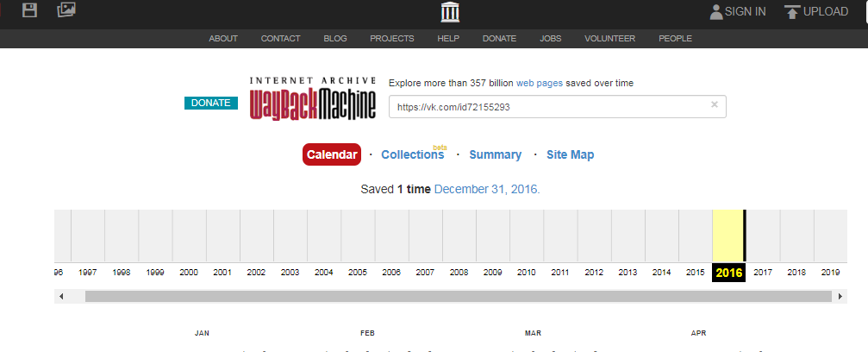Click the horizontal timeline scrollbar thumb
This screenshot has width=868, height=352.
[459, 297]
